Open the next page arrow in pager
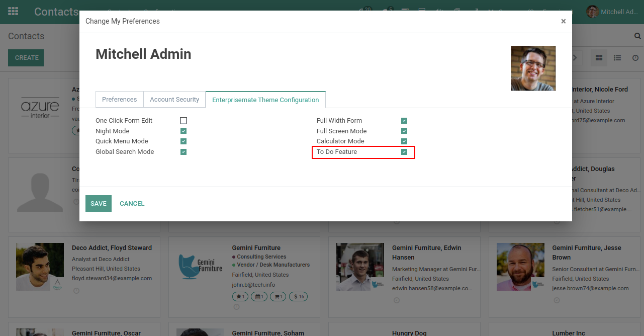This screenshot has width=644, height=336. click(x=575, y=58)
